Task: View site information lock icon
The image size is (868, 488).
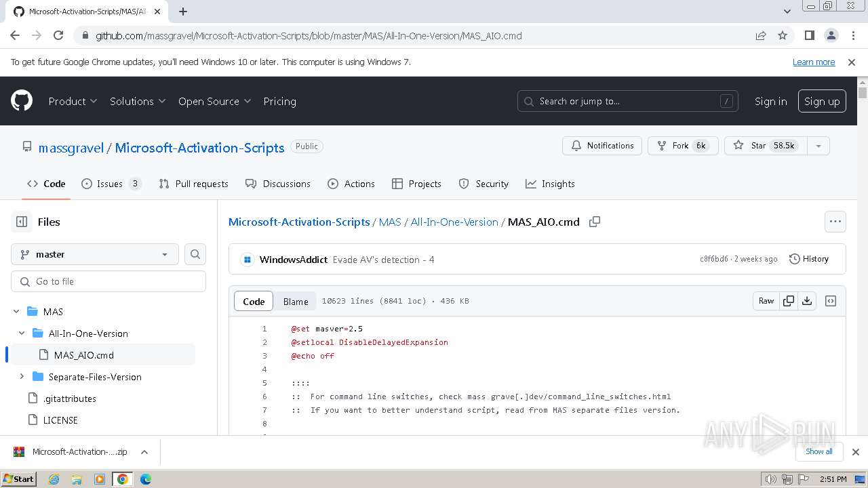Action: pyautogui.click(x=85, y=36)
